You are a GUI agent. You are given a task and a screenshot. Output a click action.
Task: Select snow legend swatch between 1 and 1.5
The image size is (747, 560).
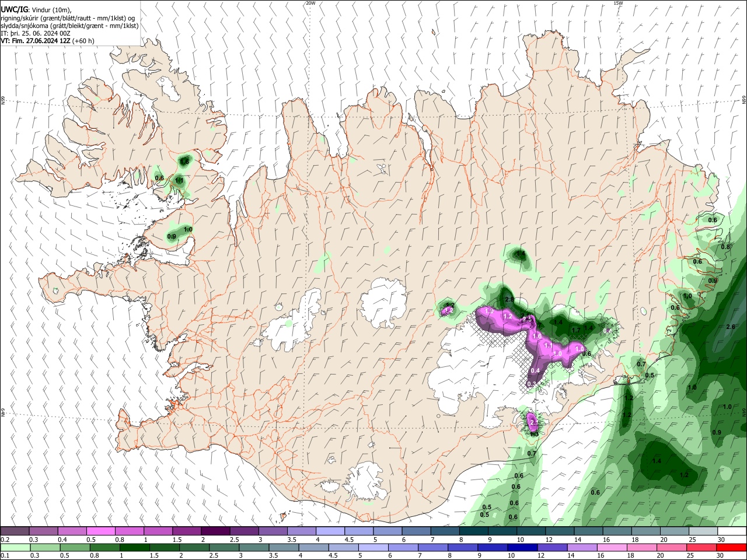click(158, 531)
